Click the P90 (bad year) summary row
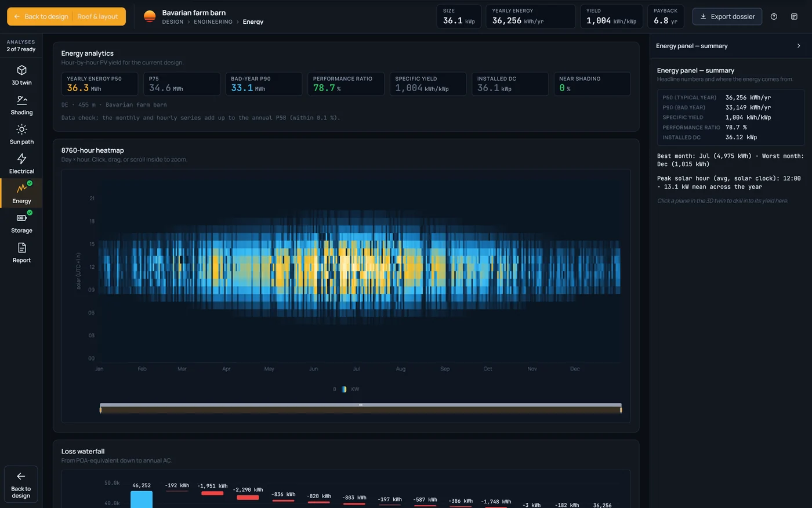 pyautogui.click(x=731, y=107)
